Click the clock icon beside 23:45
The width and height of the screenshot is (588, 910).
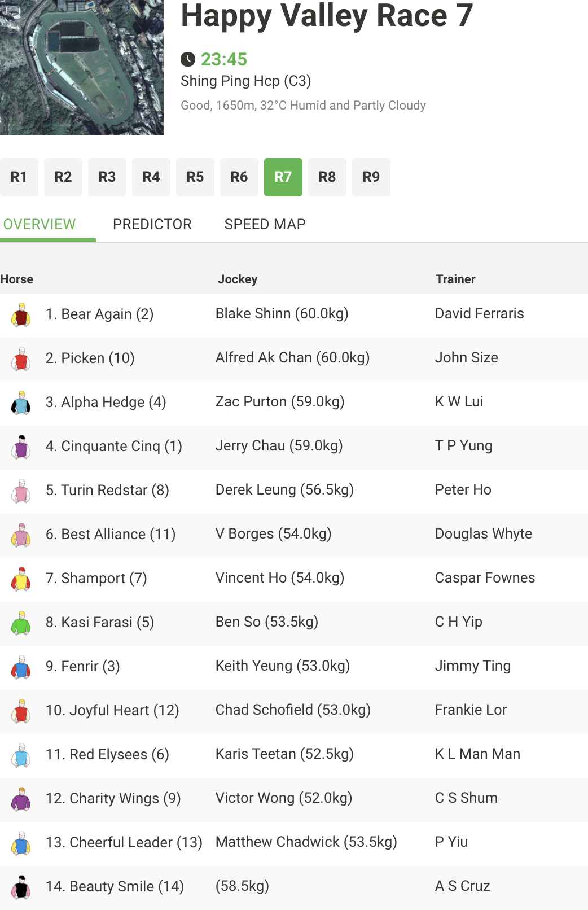pos(188,59)
